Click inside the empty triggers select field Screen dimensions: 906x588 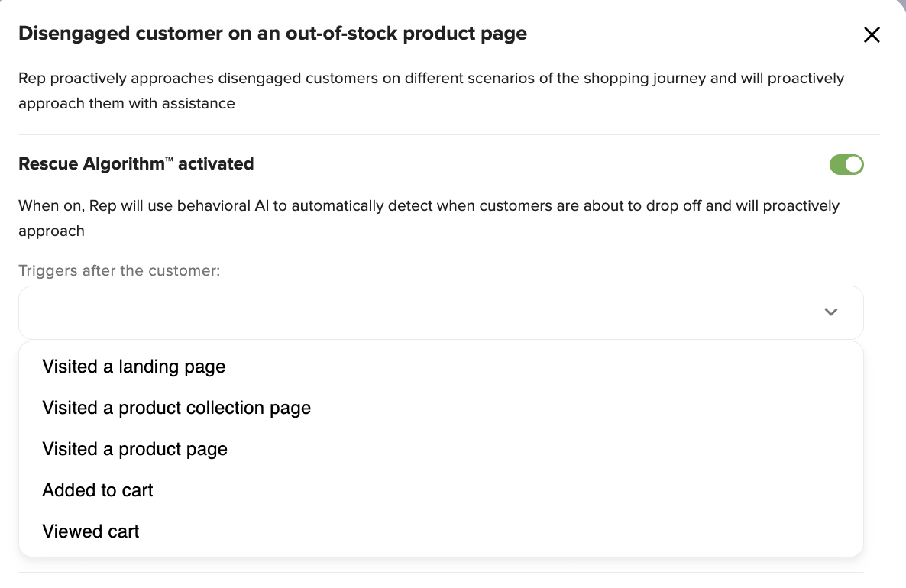441,312
